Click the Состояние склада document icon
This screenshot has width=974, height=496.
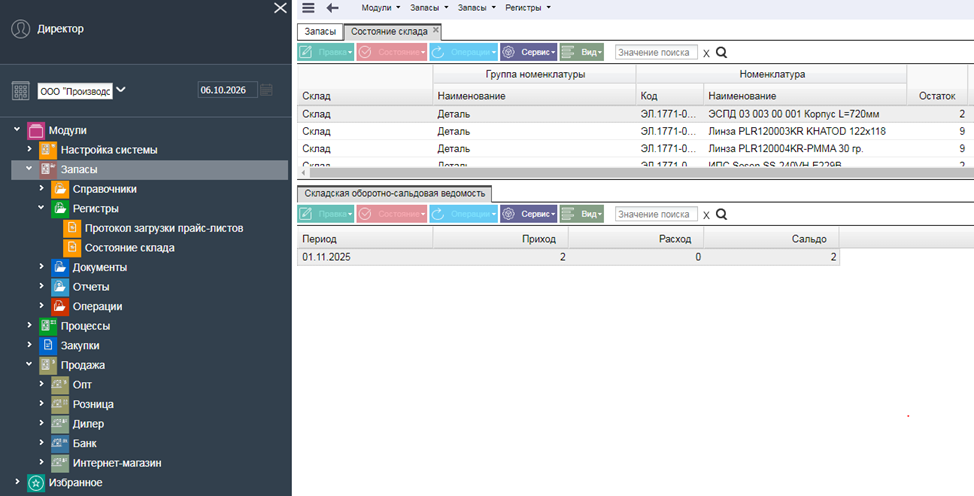coord(72,248)
